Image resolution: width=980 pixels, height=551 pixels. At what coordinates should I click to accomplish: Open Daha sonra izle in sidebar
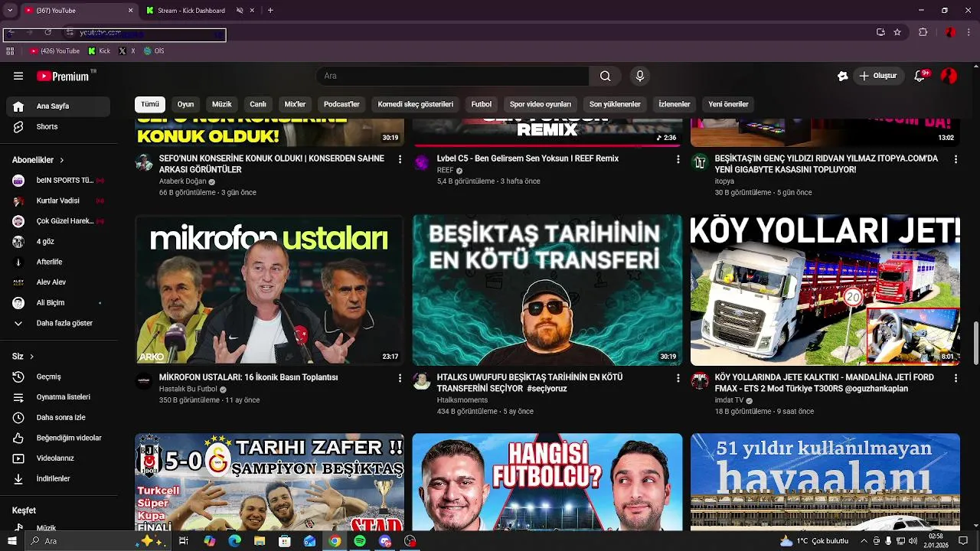tap(59, 418)
